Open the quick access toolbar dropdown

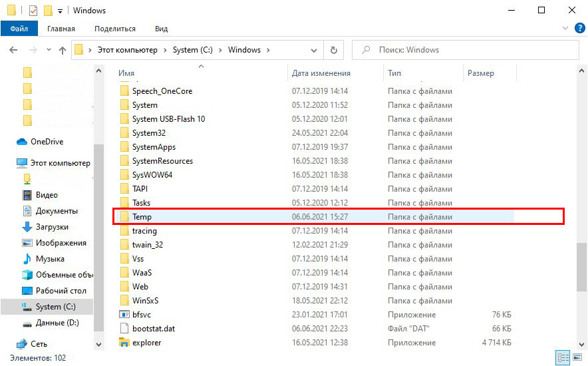click(60, 11)
